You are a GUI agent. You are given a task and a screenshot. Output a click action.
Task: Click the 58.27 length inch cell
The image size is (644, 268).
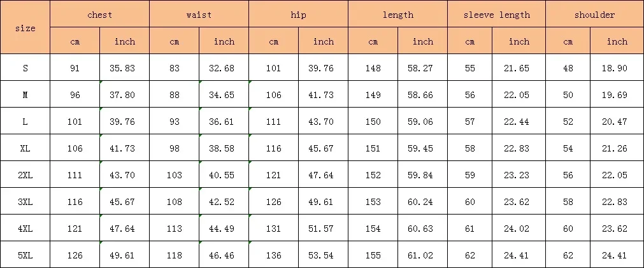(x=422, y=68)
